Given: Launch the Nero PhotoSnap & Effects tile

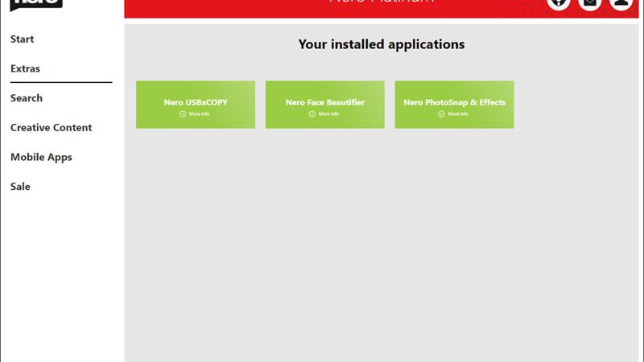Looking at the screenshot, I should point(454,105).
